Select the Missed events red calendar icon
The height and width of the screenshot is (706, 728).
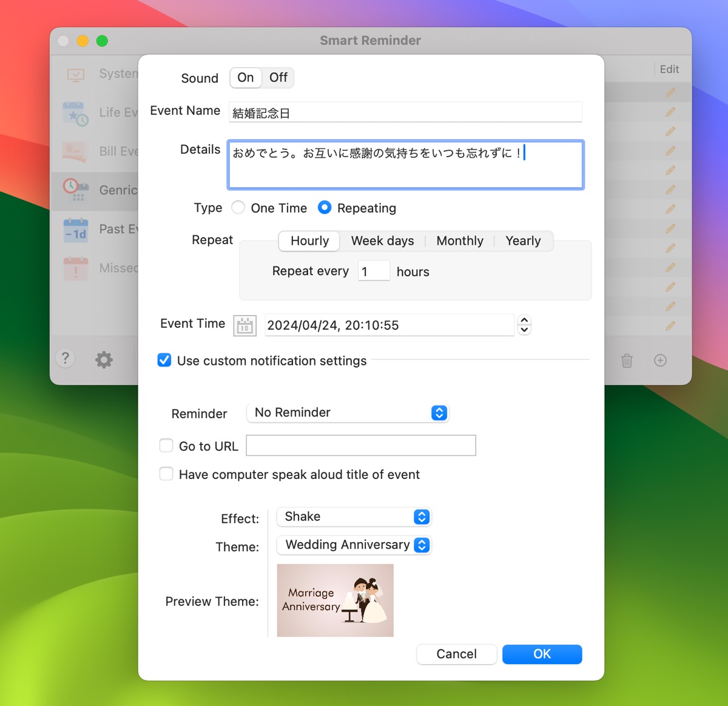click(75, 268)
